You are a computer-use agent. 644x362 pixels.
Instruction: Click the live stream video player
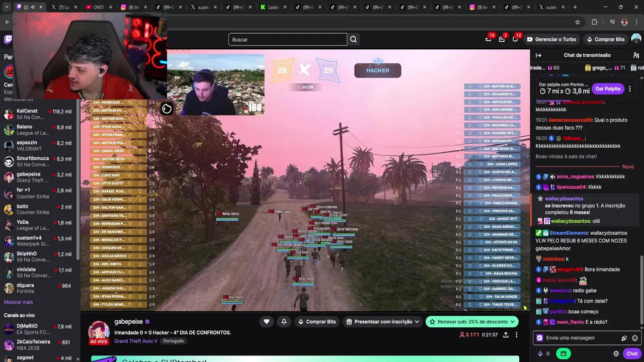pos(305,180)
